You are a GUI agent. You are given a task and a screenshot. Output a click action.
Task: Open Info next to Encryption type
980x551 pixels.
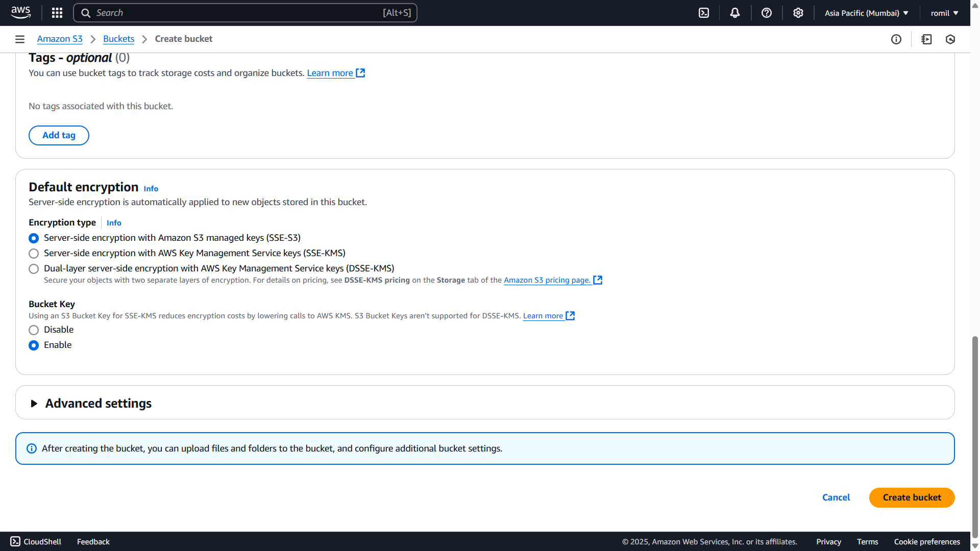pyautogui.click(x=114, y=223)
